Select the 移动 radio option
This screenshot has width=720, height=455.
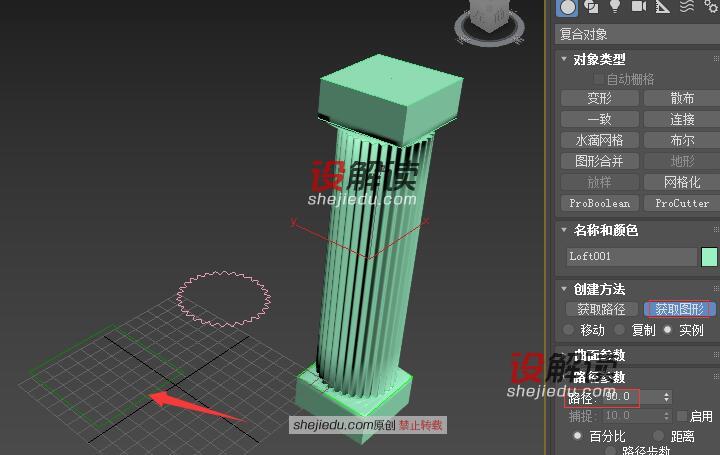tap(570, 330)
